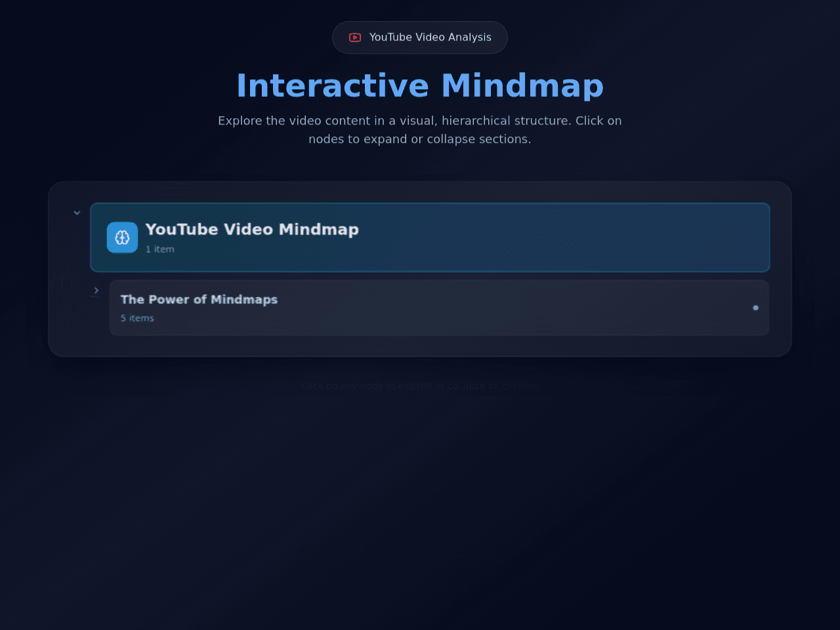Click the brain icon in root node

[123, 238]
